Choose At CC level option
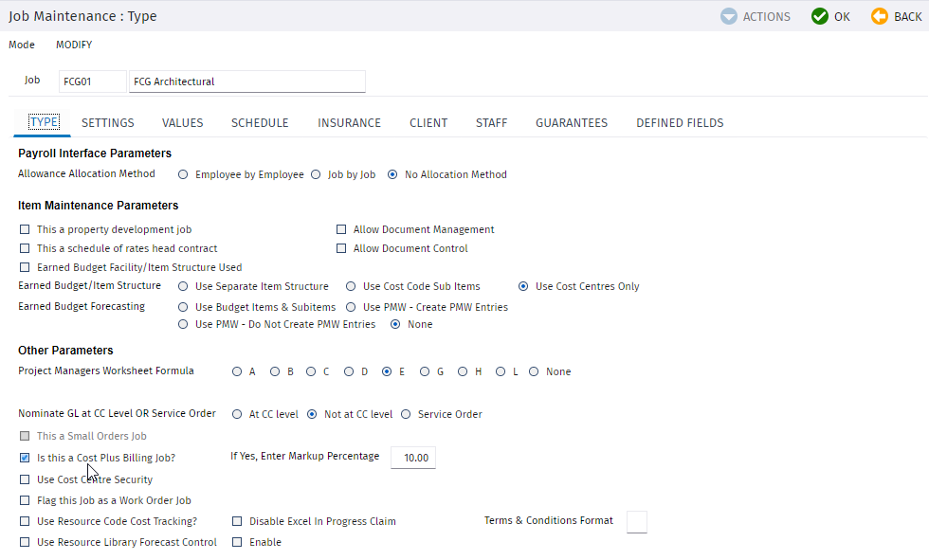 tap(237, 414)
